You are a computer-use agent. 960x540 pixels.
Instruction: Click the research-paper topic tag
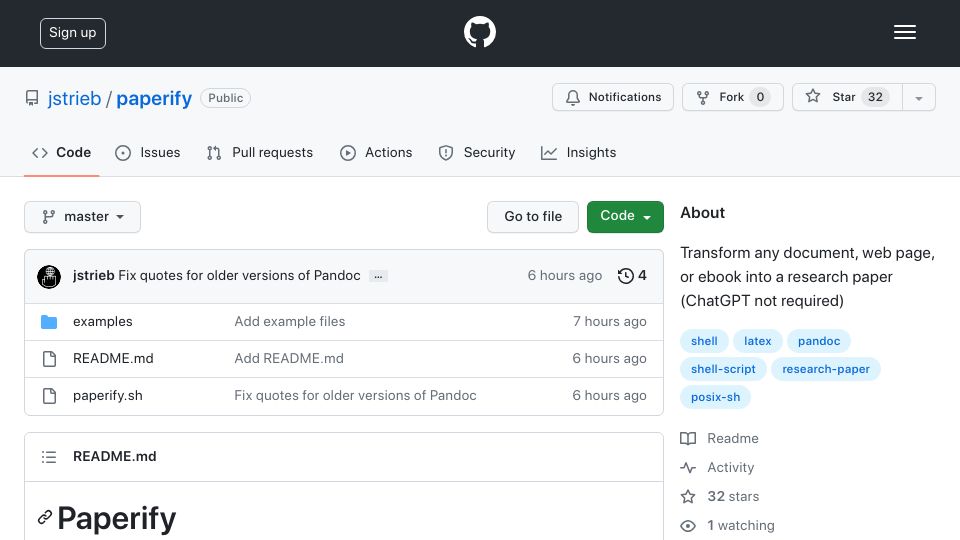pos(825,369)
